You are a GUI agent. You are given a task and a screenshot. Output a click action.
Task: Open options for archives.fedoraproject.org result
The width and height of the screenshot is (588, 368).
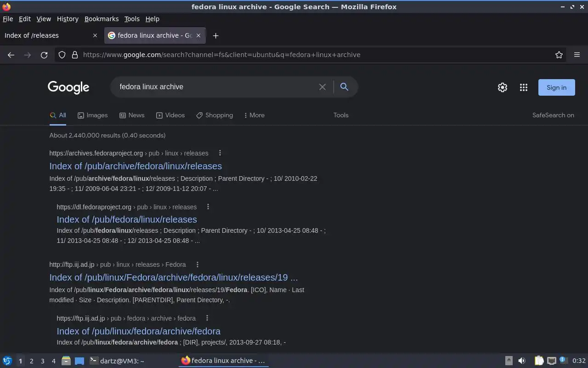tap(220, 153)
